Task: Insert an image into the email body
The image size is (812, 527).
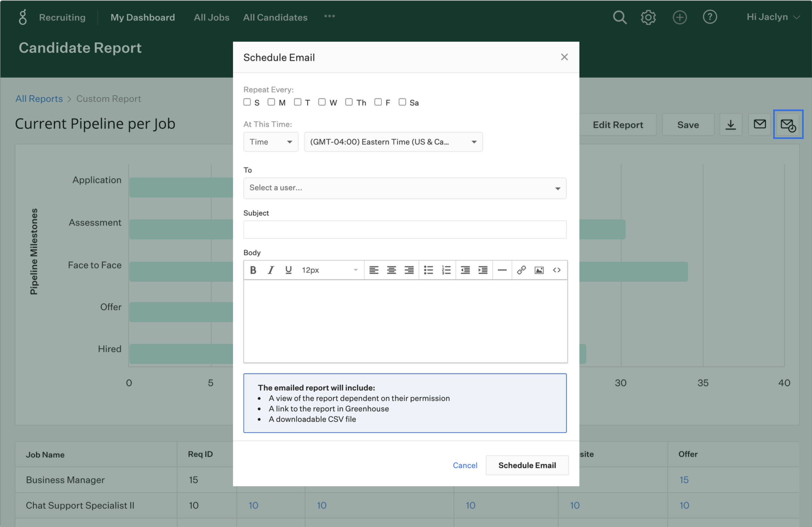Action: [539, 270]
